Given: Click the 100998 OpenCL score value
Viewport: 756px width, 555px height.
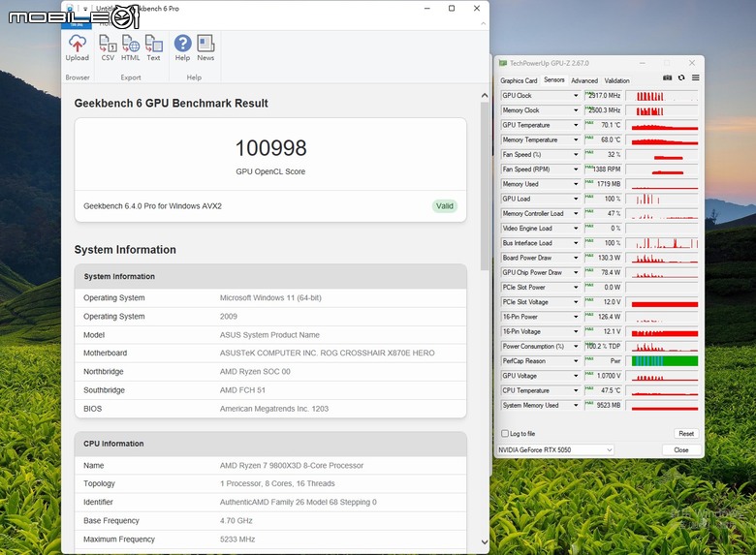Looking at the screenshot, I should pyautogui.click(x=270, y=148).
